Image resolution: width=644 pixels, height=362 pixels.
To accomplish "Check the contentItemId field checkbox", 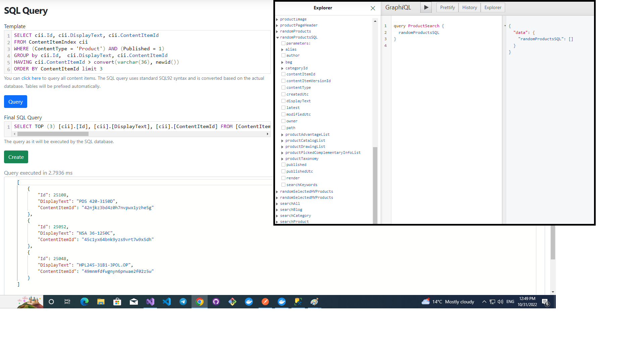I will (283, 74).
